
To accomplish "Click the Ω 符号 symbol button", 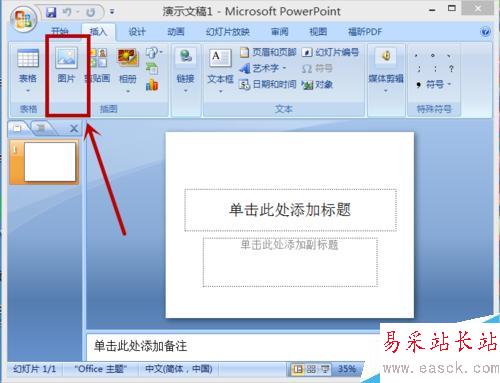I will 317,69.
